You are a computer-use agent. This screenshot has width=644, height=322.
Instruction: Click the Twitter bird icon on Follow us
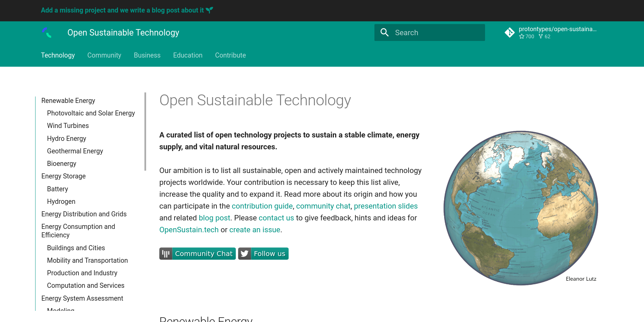244,253
